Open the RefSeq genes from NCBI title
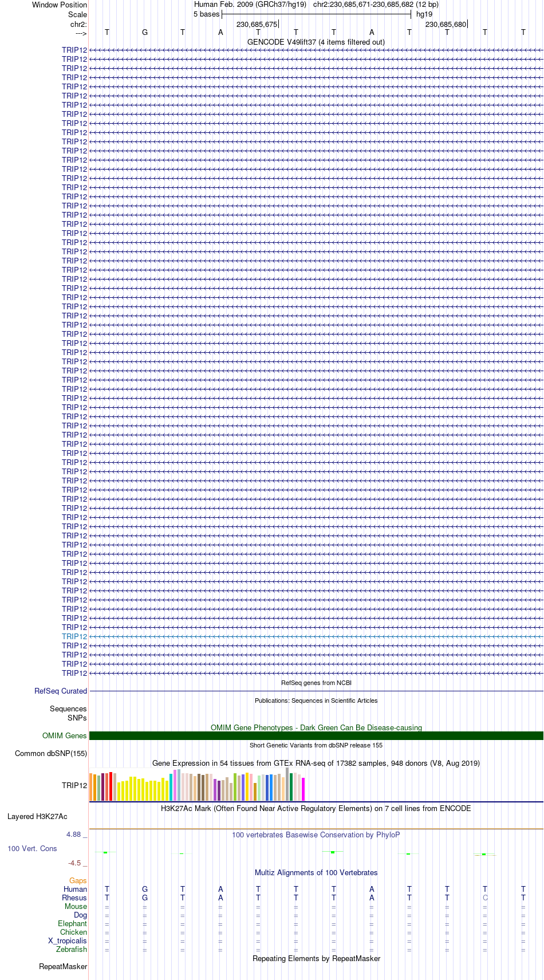 [316, 683]
